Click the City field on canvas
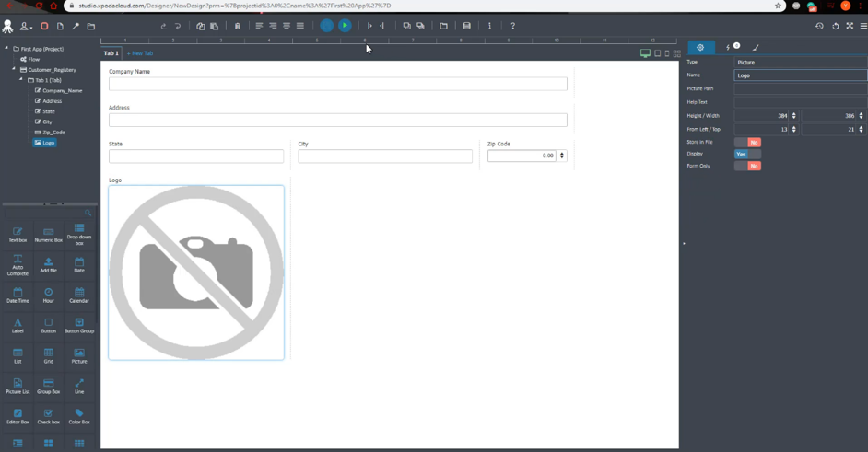 [385, 156]
